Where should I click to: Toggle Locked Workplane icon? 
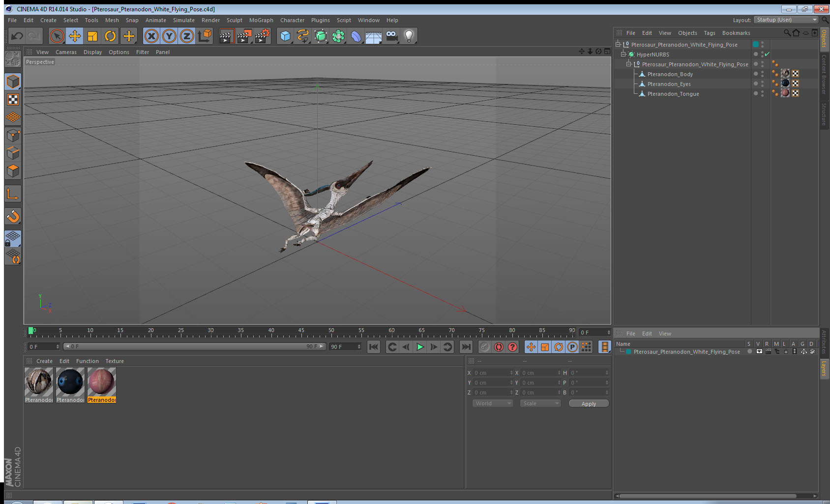tap(13, 239)
